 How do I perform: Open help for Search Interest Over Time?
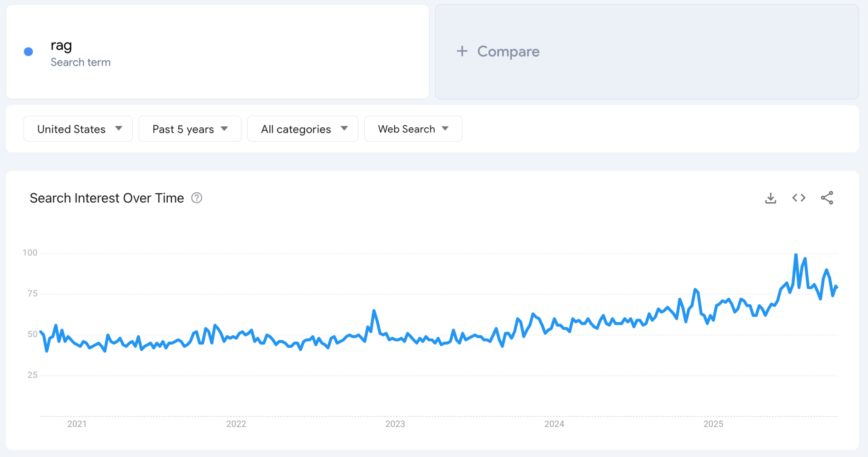click(x=197, y=198)
